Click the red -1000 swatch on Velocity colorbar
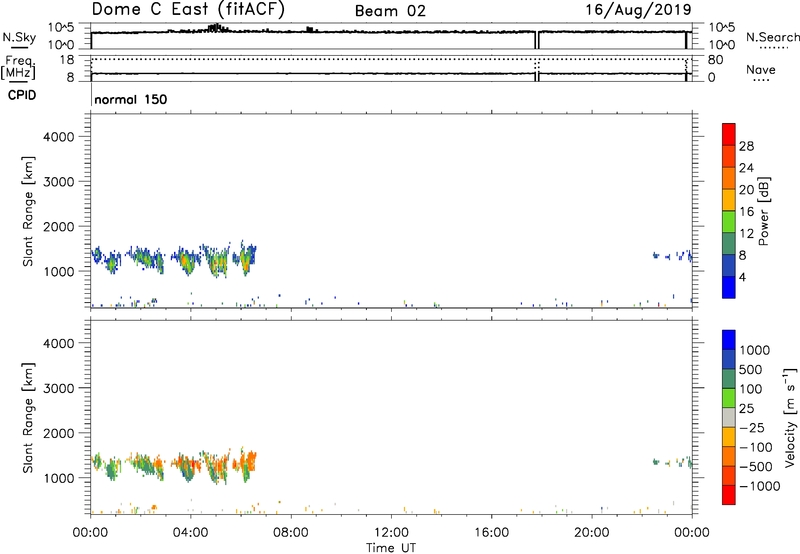Image resolution: width=800 pixels, height=554 pixels. [x=729, y=495]
